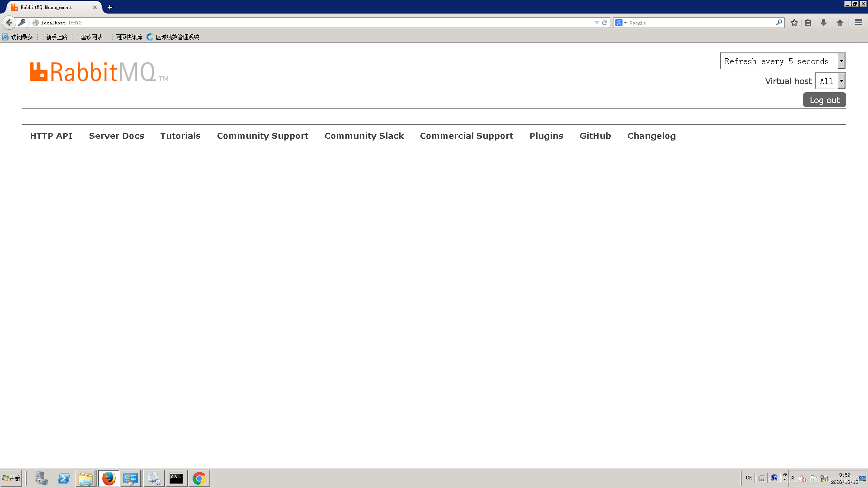Open command prompt from taskbar
Image resolution: width=868 pixels, height=488 pixels.
176,478
